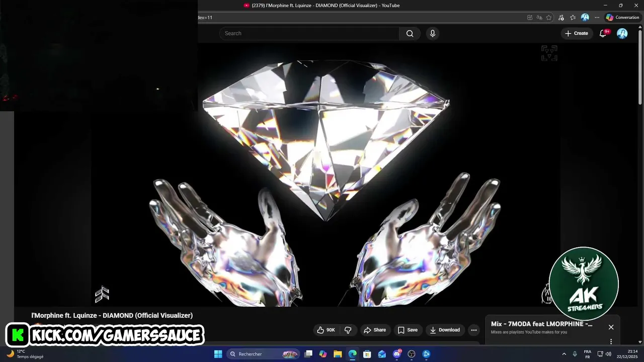Screen dimensions: 644x362
Task: Open Edge media control icon
Action: 561,18
